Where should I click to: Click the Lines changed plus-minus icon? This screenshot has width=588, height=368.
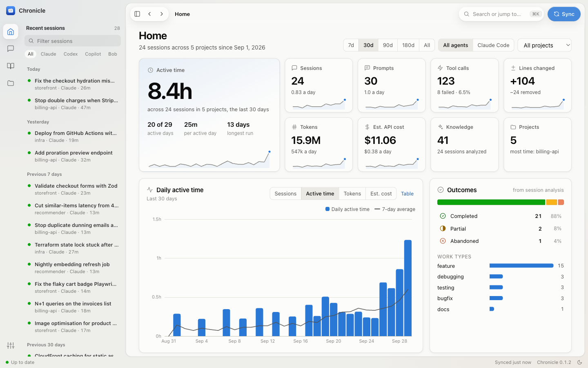513,68
